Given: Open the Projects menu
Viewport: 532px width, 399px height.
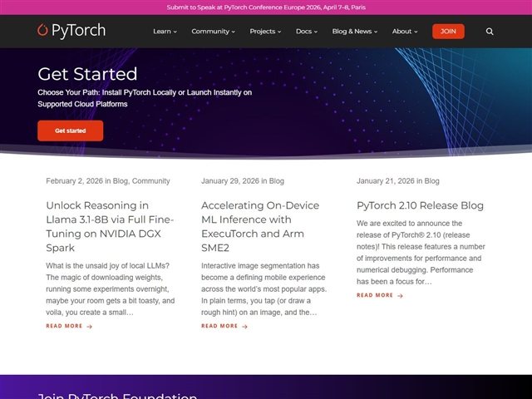Looking at the screenshot, I should [265, 32].
